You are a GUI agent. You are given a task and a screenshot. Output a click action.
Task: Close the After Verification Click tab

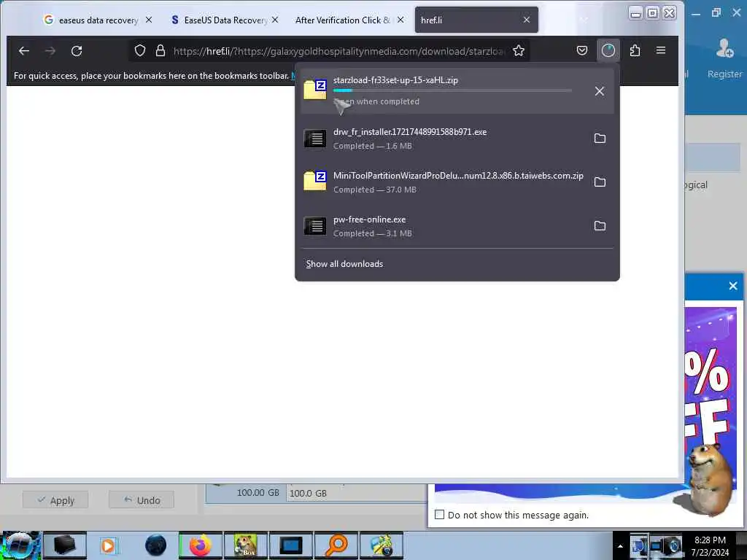click(400, 20)
